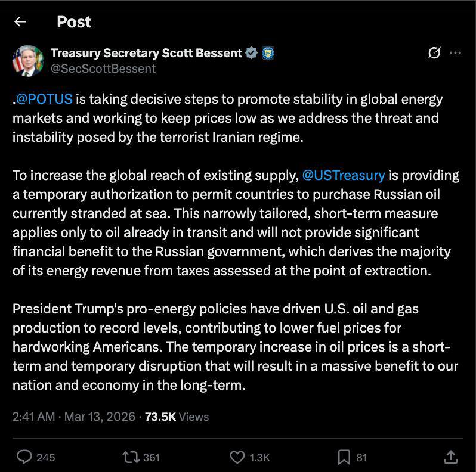Click the @SecScottBessent handle
476x472 pixels.
click(x=103, y=69)
